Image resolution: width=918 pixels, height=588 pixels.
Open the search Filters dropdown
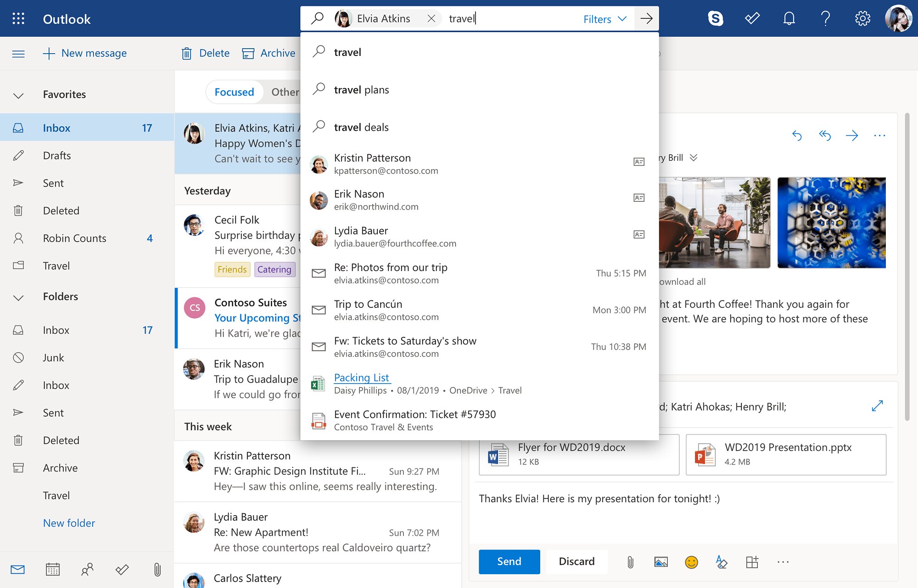[605, 19]
